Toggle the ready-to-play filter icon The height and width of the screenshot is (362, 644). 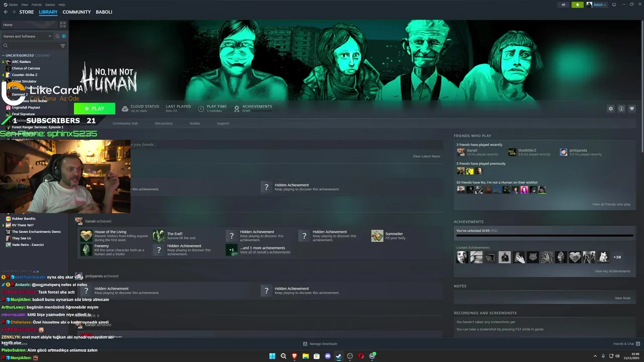tap(64, 36)
